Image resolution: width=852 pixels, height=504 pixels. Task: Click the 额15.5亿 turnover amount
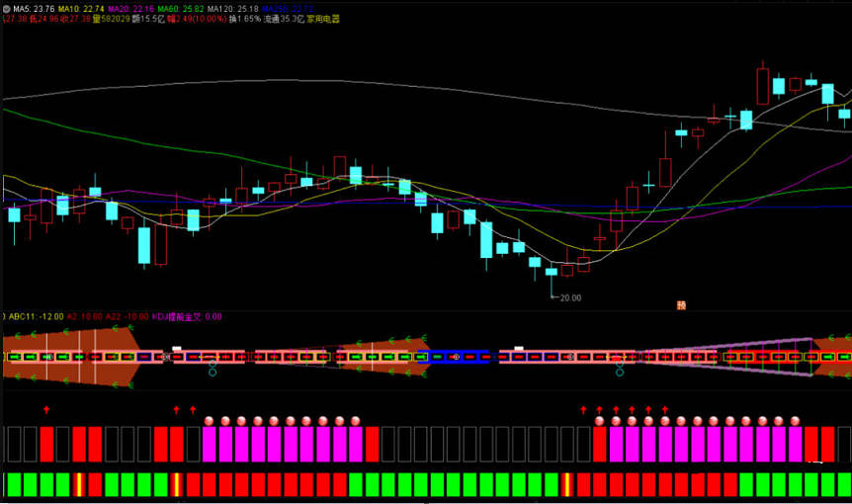point(148,19)
